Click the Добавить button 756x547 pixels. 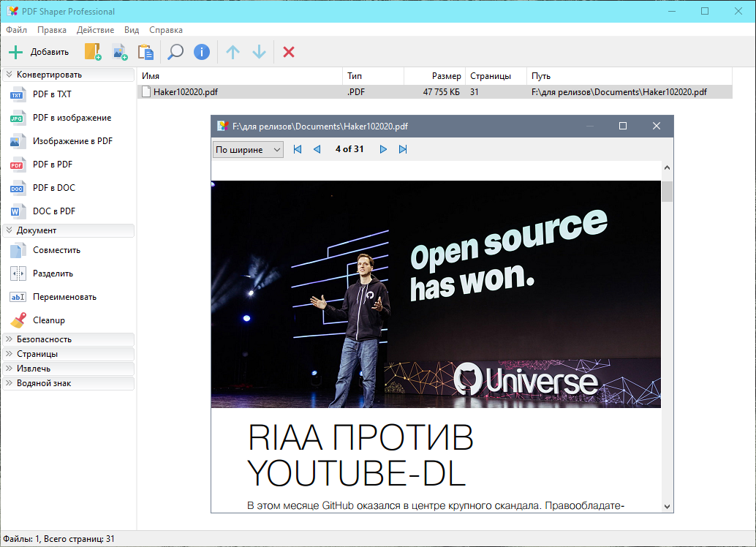pos(39,52)
